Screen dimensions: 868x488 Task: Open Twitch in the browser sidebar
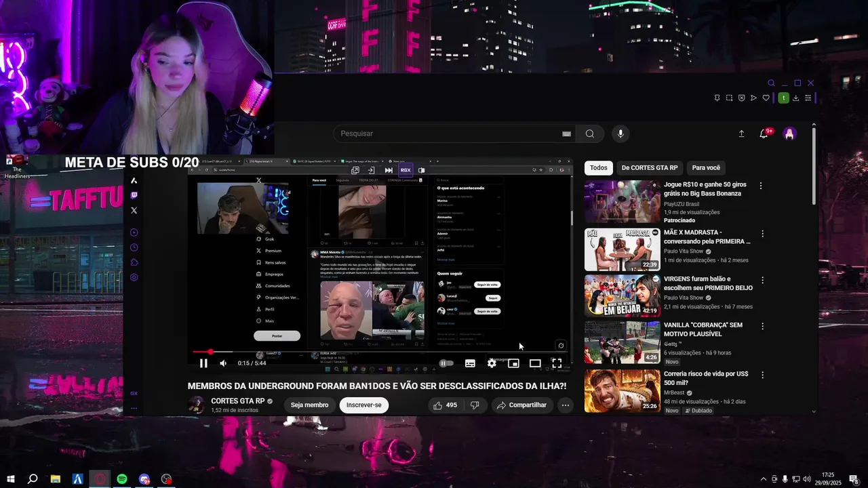[134, 195]
